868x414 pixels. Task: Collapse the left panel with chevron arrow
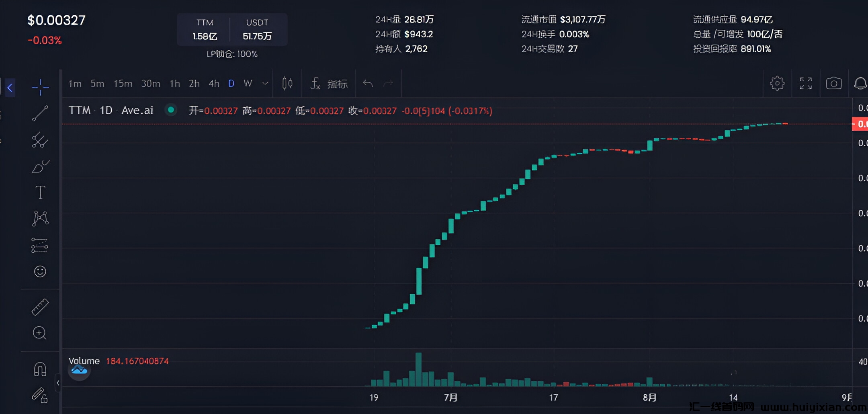point(10,87)
